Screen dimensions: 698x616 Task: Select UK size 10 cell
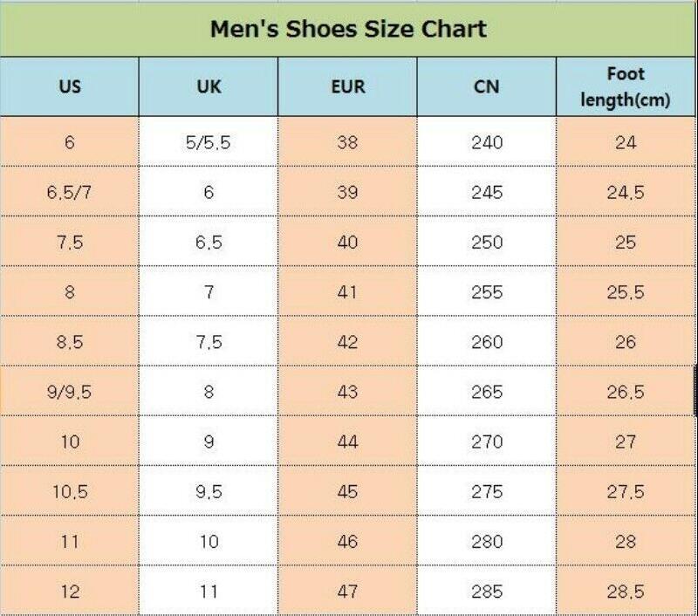pos(209,542)
